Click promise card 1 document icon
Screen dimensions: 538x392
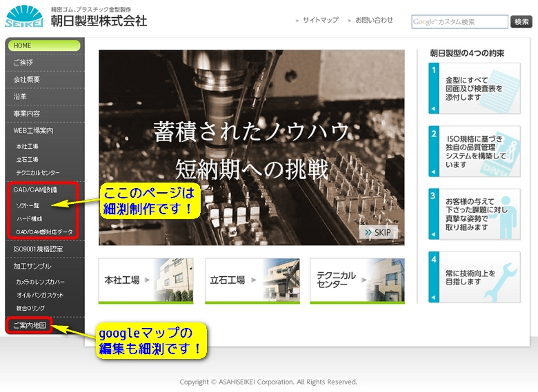click(508, 88)
